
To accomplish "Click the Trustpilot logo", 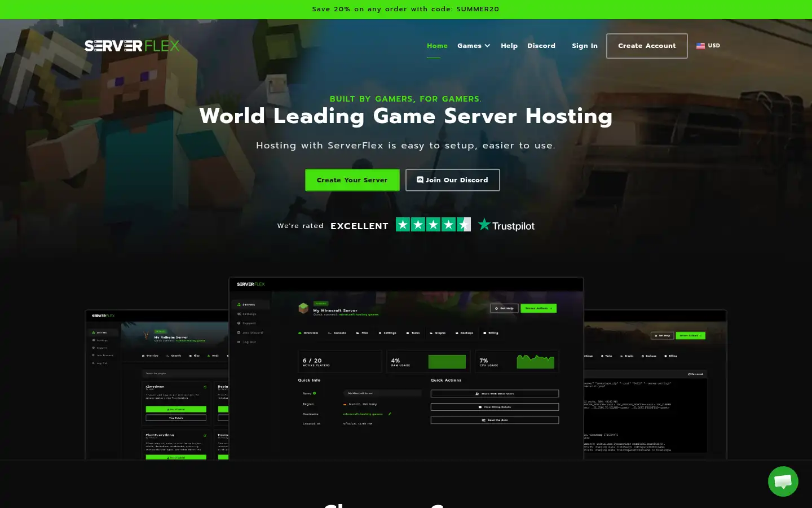I will (x=506, y=225).
